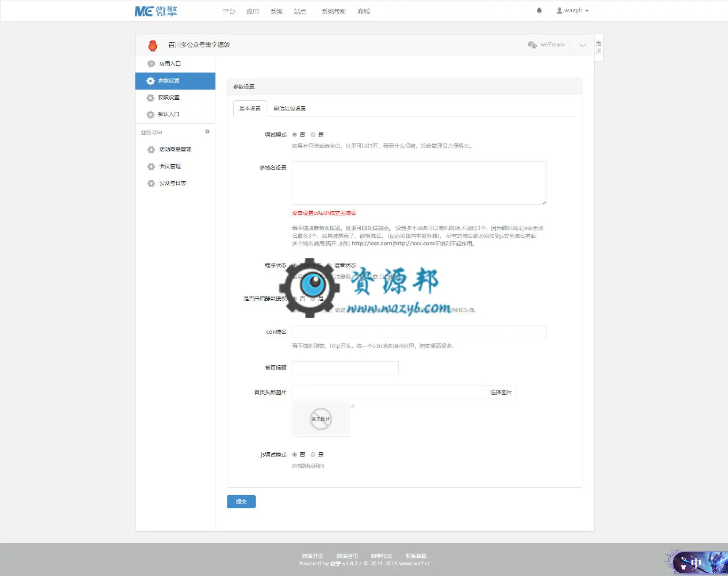The height and width of the screenshot is (576, 728).
Task: Focus the 首页头部图片 path field
Action: pos(389,393)
